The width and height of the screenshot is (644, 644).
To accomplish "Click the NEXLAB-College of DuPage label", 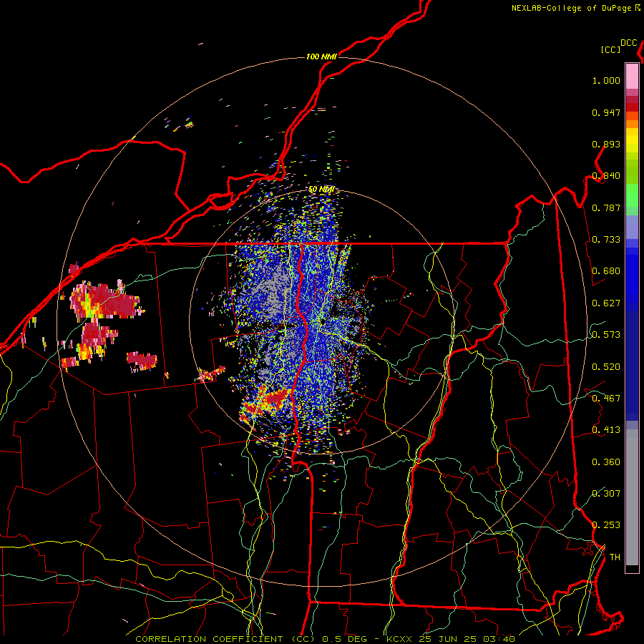I will click(571, 8).
